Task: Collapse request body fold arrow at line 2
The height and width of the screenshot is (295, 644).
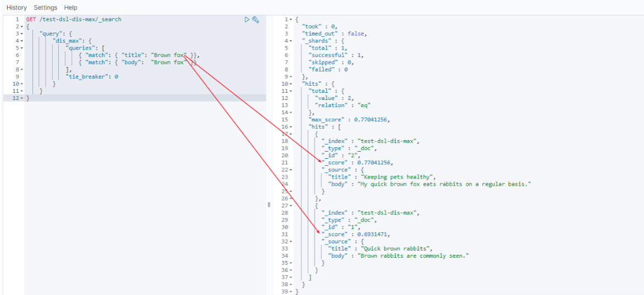Action: click(x=21, y=27)
